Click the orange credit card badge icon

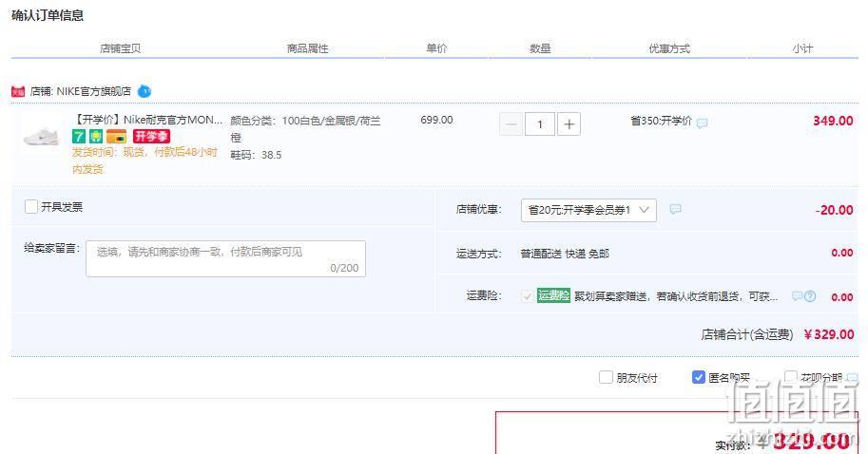click(x=117, y=136)
